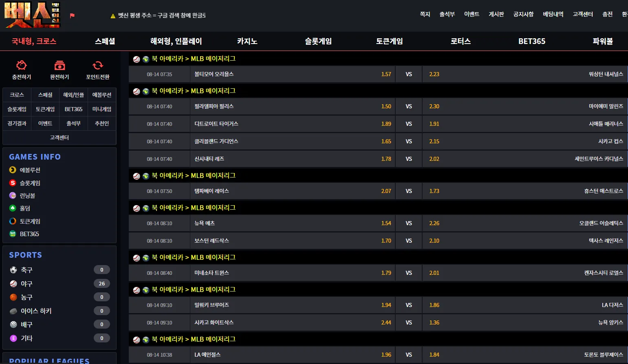Click the basketball icon next to 농구
Viewport: 628px width, 364px height.
coord(13,297)
